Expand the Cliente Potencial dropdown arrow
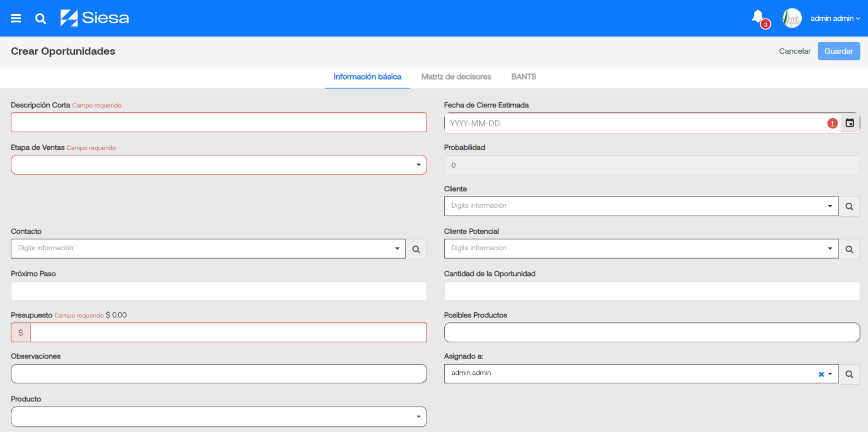Screen dimensions: 868x432 (x=830, y=248)
